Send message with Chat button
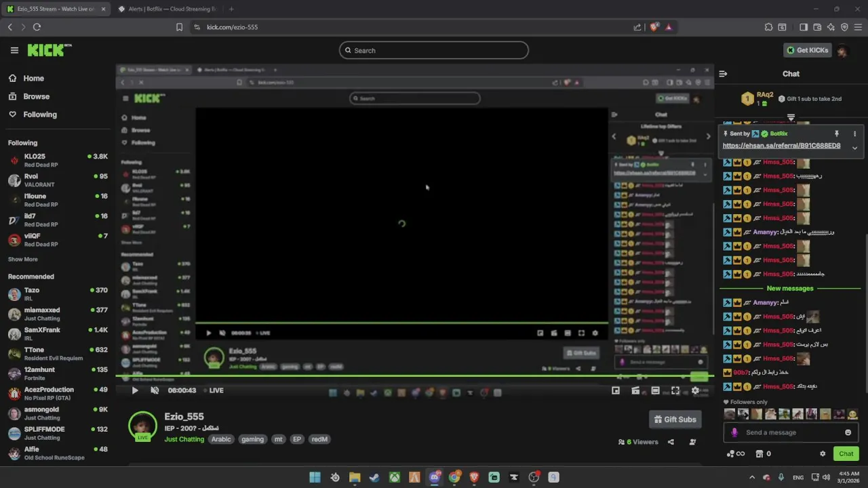The width and height of the screenshot is (868, 488). point(846,454)
